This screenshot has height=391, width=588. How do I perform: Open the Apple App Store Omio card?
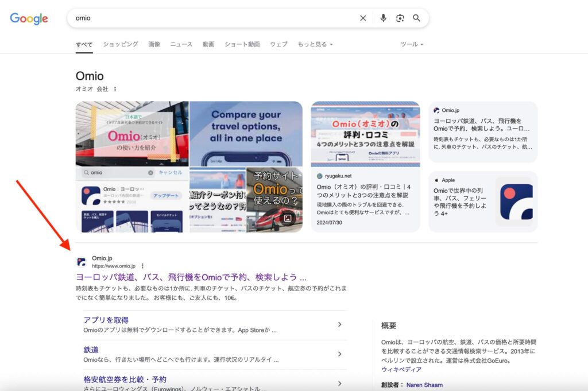pos(483,202)
